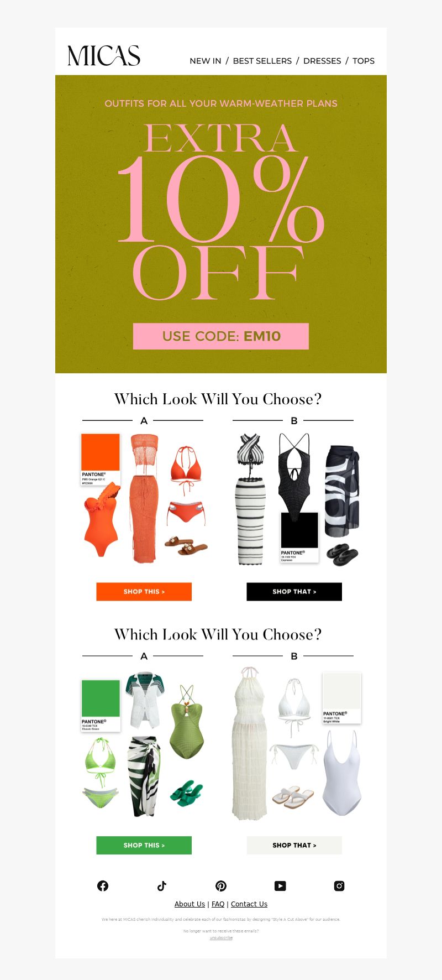Open the About Us link

(x=190, y=904)
